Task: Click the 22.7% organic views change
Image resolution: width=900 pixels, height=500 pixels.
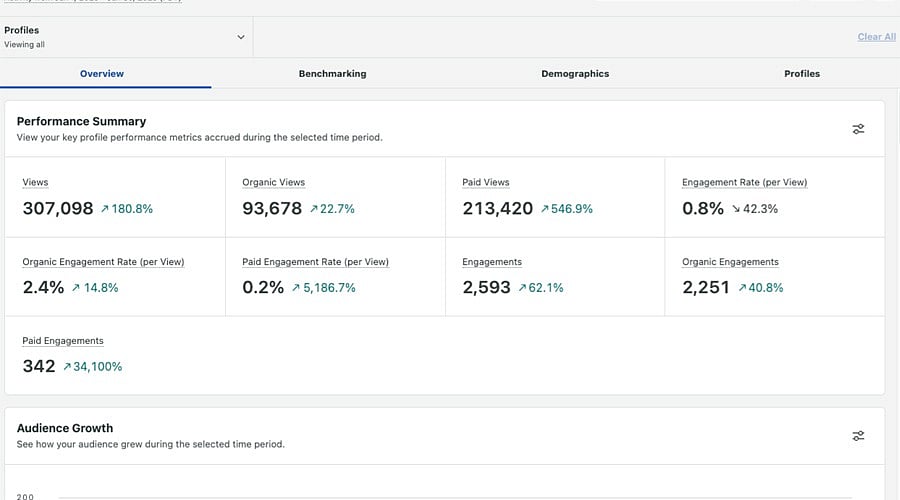Action: pos(332,209)
